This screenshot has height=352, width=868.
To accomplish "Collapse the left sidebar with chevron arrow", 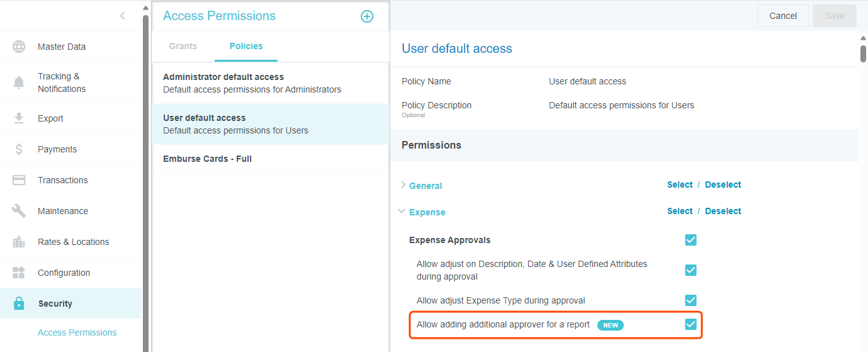I will click(122, 16).
